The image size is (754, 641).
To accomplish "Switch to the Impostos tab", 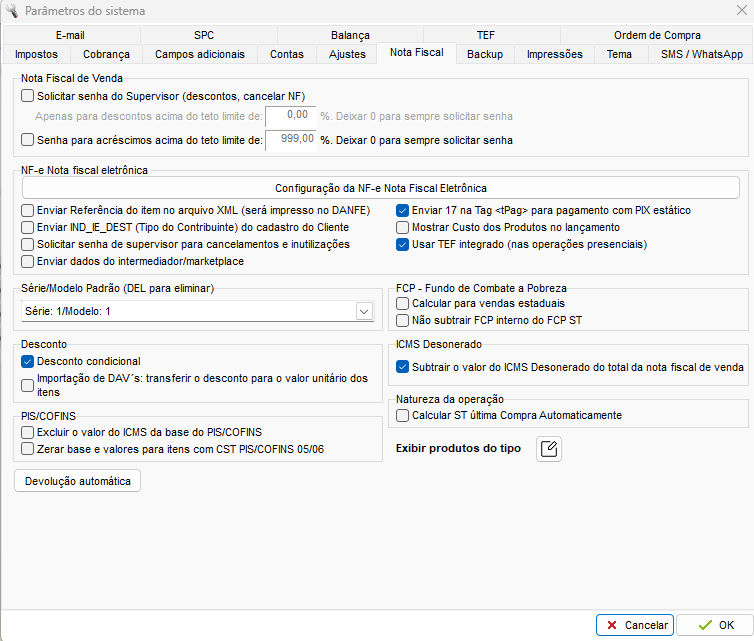I will tap(37, 54).
